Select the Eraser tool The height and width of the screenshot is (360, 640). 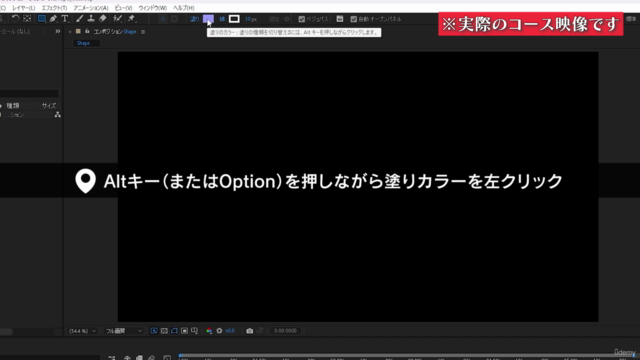[103, 18]
